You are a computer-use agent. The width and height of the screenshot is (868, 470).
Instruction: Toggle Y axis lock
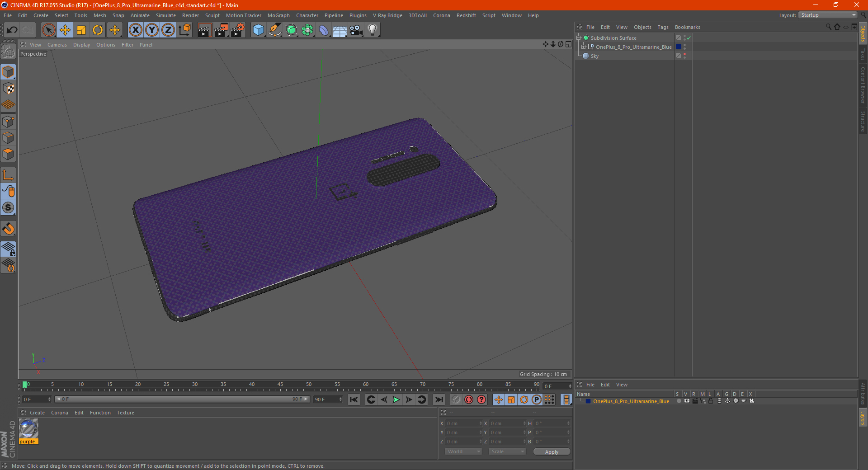click(x=152, y=30)
